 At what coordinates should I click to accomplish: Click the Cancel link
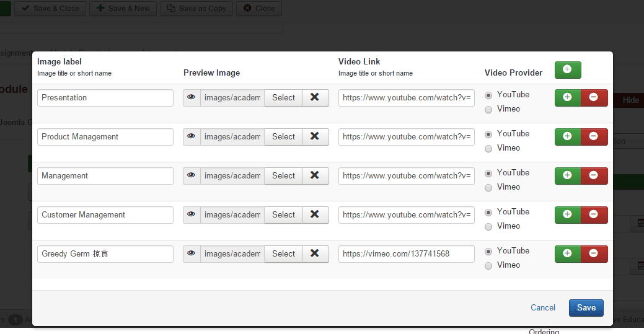pyautogui.click(x=542, y=308)
